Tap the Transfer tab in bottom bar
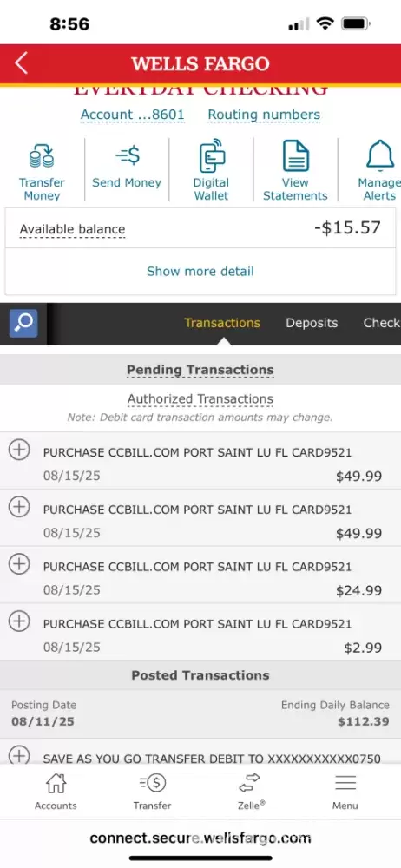 152,792
